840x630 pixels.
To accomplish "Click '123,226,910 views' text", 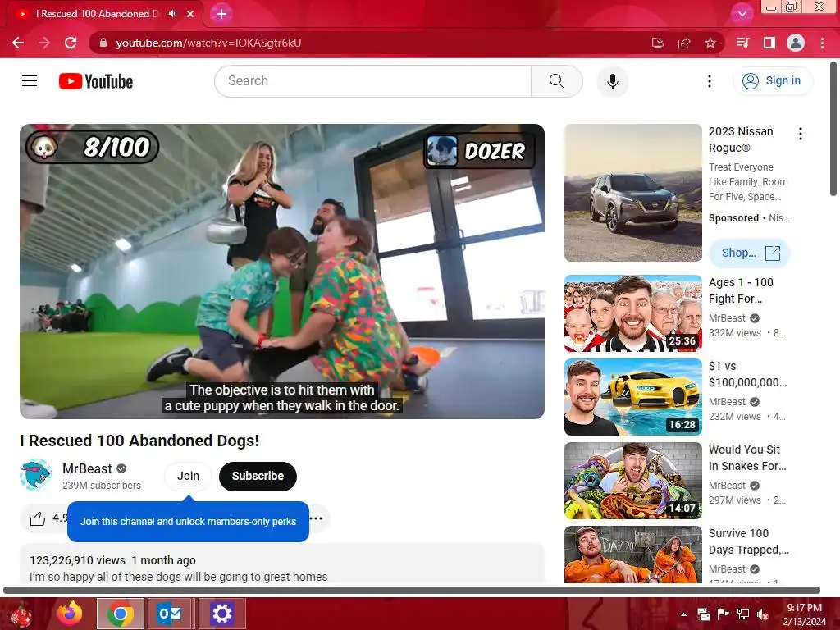I will pos(77,560).
